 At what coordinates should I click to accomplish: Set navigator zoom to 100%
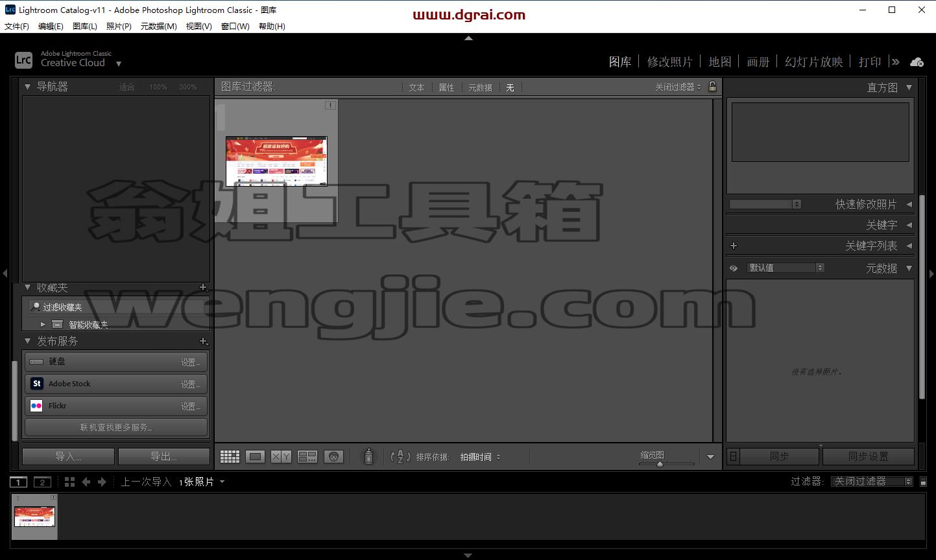[x=158, y=87]
